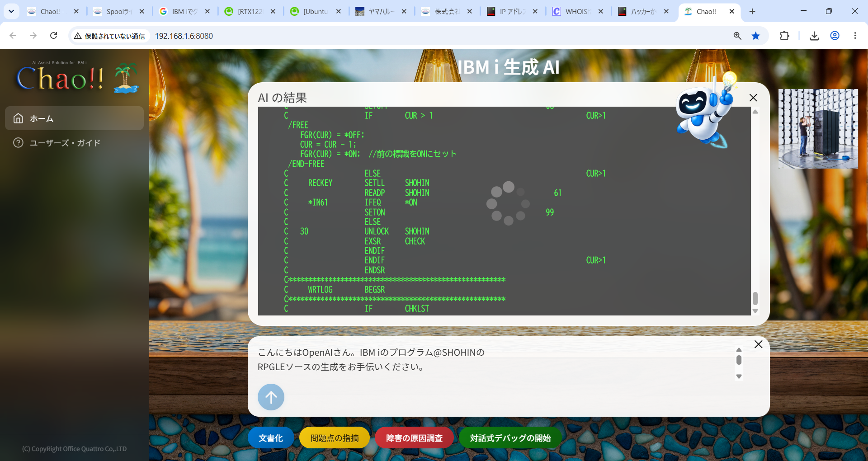
Task: Go forward in browser history
Action: 33,36
